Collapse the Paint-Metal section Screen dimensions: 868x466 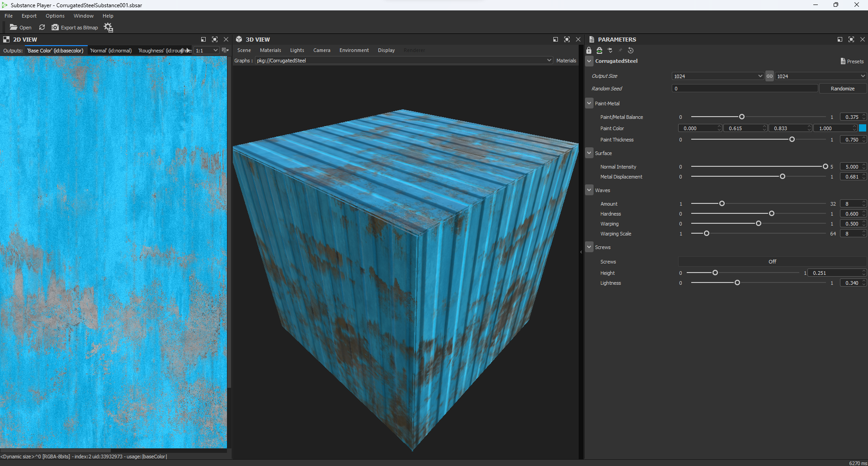589,103
